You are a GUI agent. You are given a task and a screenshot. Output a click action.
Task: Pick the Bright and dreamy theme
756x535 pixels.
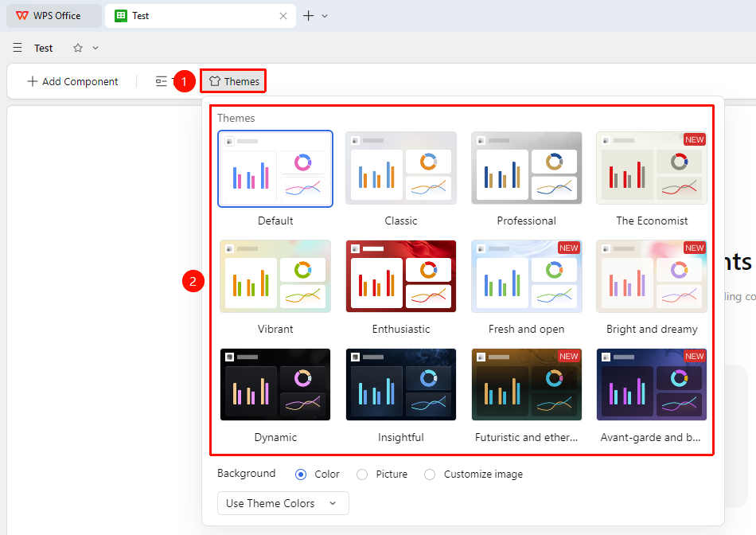click(652, 276)
